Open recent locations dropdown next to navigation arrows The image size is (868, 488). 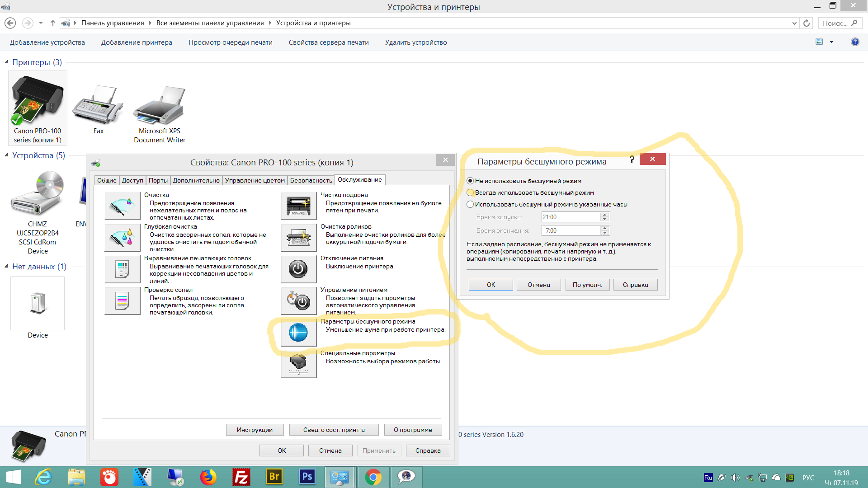41,23
